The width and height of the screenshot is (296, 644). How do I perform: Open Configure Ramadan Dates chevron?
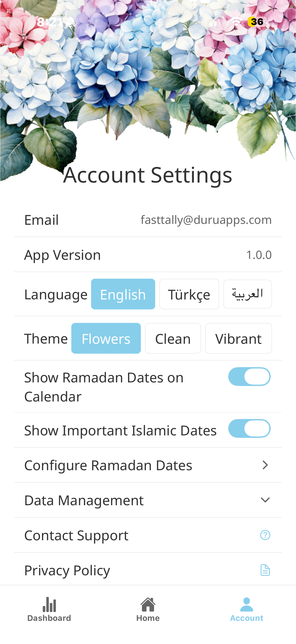coord(265,465)
